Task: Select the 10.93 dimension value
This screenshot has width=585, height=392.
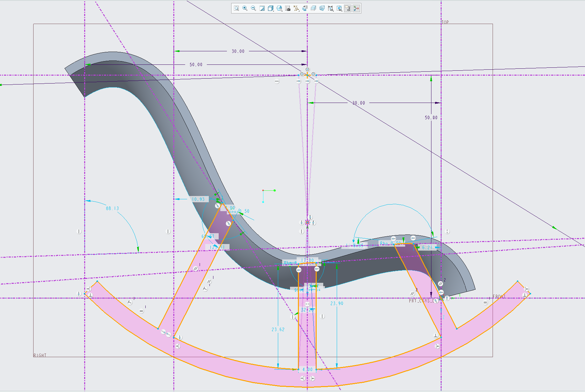Action: [x=198, y=199]
